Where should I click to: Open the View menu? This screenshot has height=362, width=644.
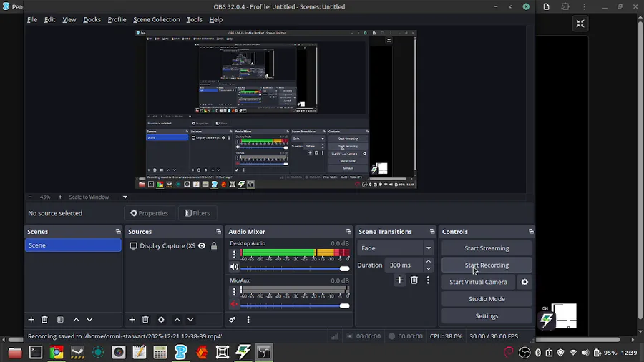tap(69, 19)
